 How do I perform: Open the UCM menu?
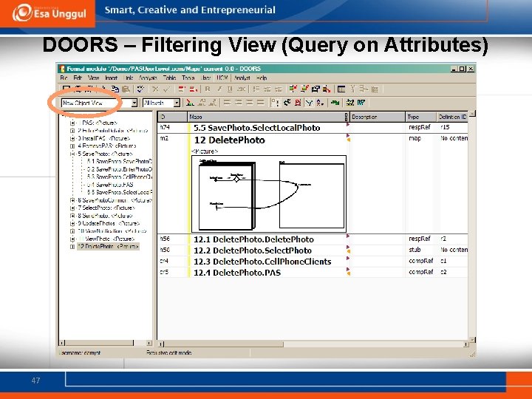click(x=222, y=78)
